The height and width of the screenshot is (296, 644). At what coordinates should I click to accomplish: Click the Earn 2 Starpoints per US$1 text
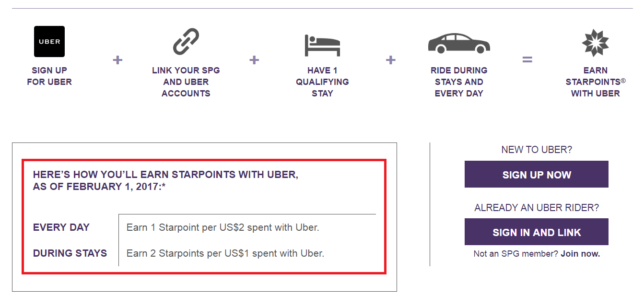(225, 253)
